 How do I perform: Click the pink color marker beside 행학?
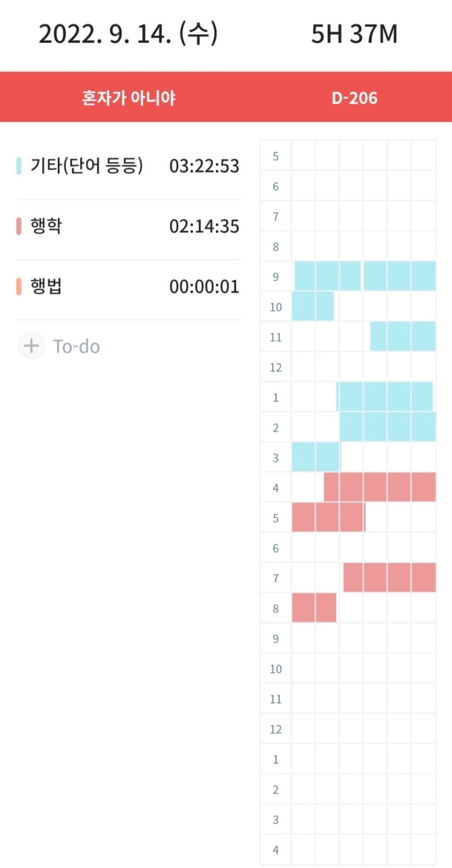[x=19, y=227]
